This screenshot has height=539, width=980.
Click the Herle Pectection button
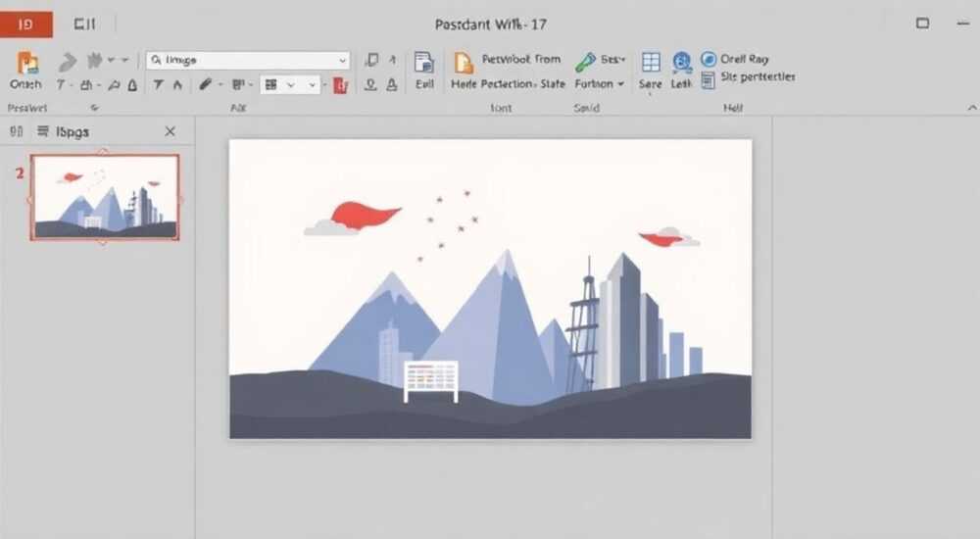click(x=493, y=83)
